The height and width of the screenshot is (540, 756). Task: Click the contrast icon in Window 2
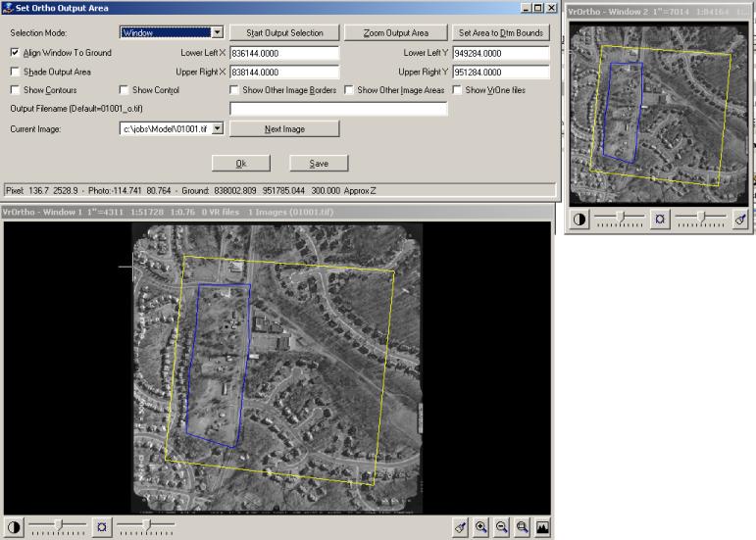point(580,220)
